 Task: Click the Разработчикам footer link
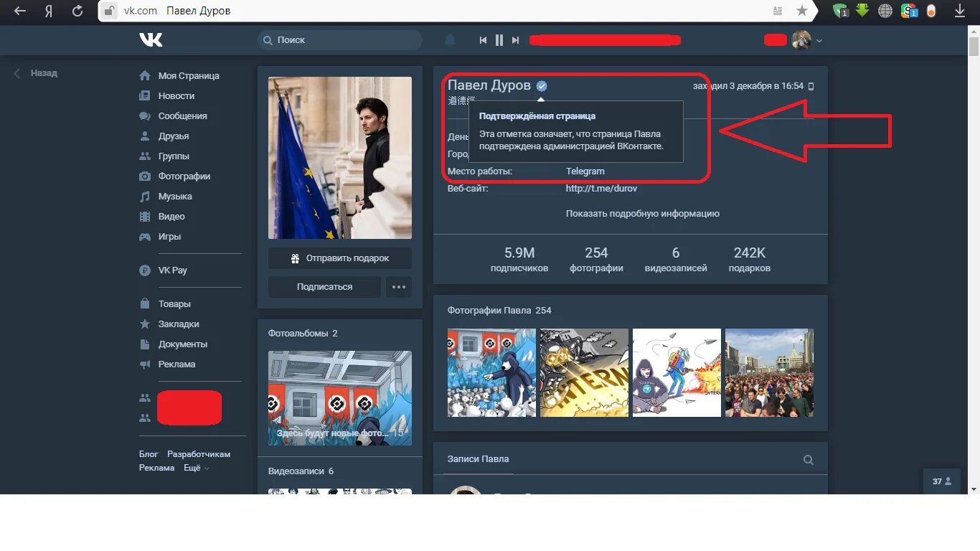[199, 454]
